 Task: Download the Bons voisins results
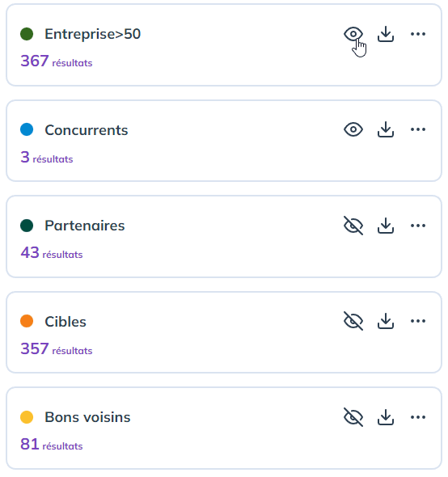point(386,417)
